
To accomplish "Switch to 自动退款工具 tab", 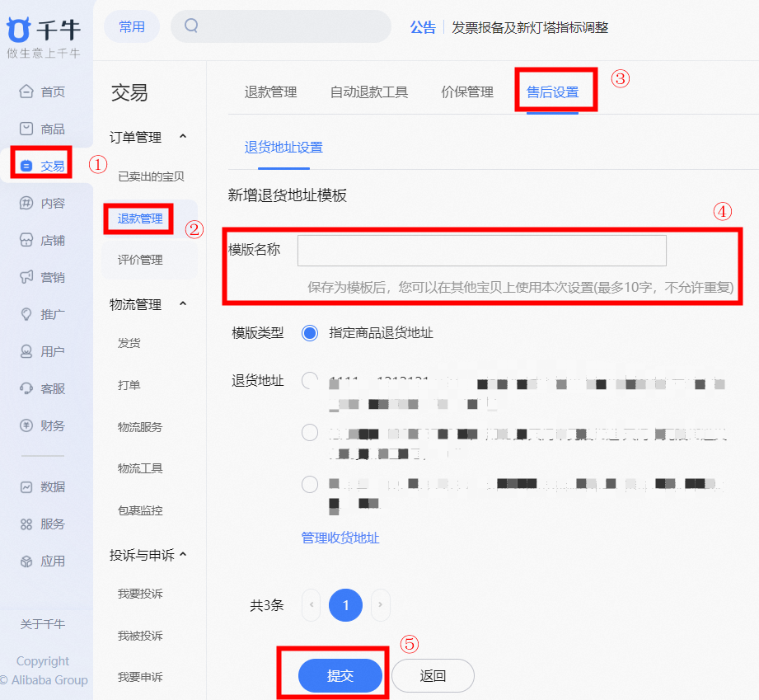I will (x=369, y=92).
